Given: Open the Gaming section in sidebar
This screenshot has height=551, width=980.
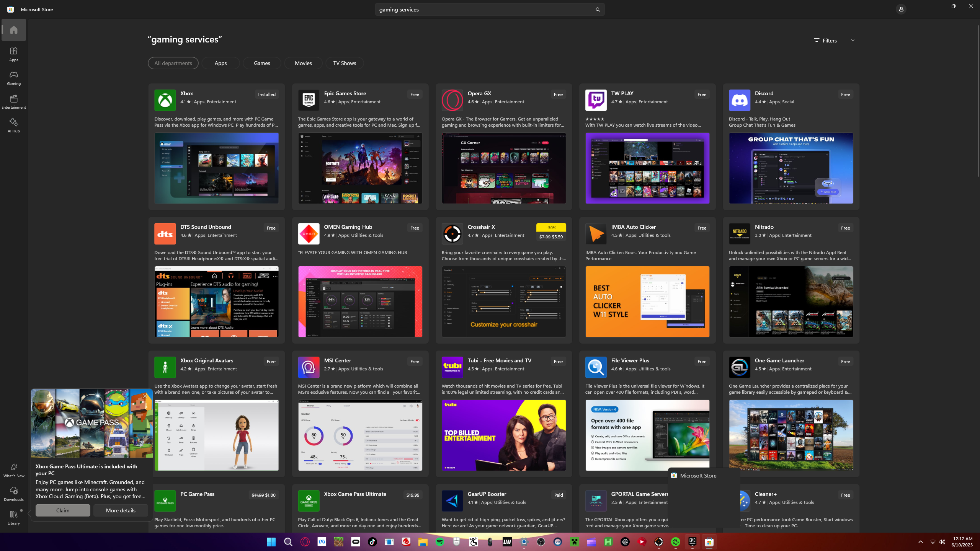Looking at the screenshot, I should click(14, 78).
